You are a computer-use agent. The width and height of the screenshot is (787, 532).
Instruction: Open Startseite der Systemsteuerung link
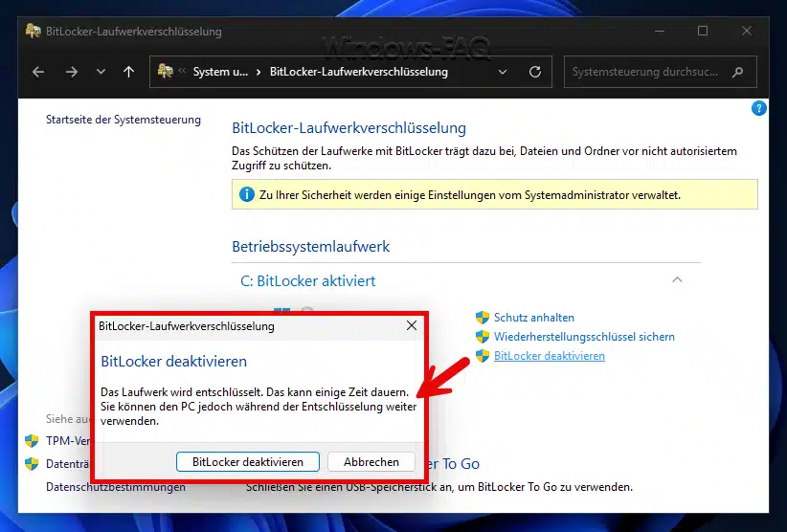[124, 120]
